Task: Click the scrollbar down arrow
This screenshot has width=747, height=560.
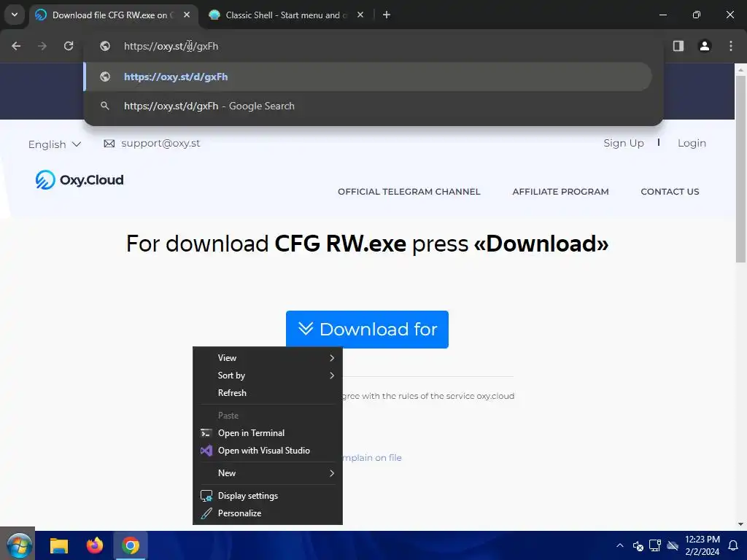Action: 740,524
